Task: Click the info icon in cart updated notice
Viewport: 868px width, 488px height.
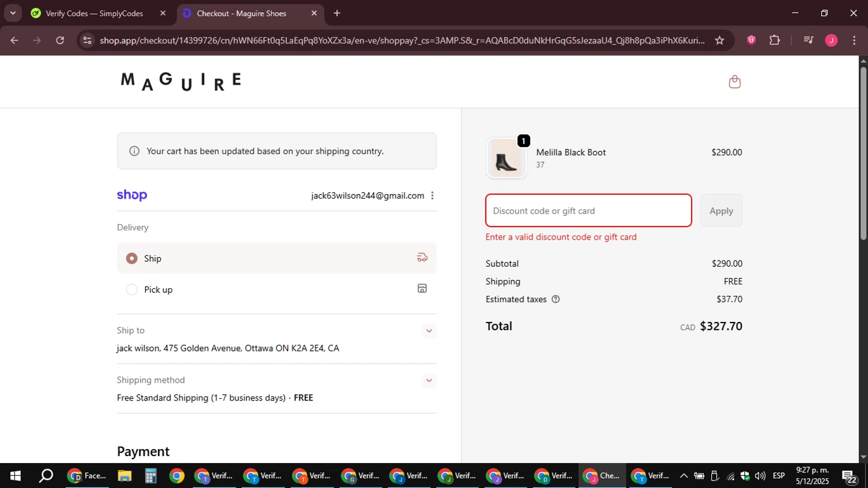Action: pyautogui.click(x=134, y=151)
